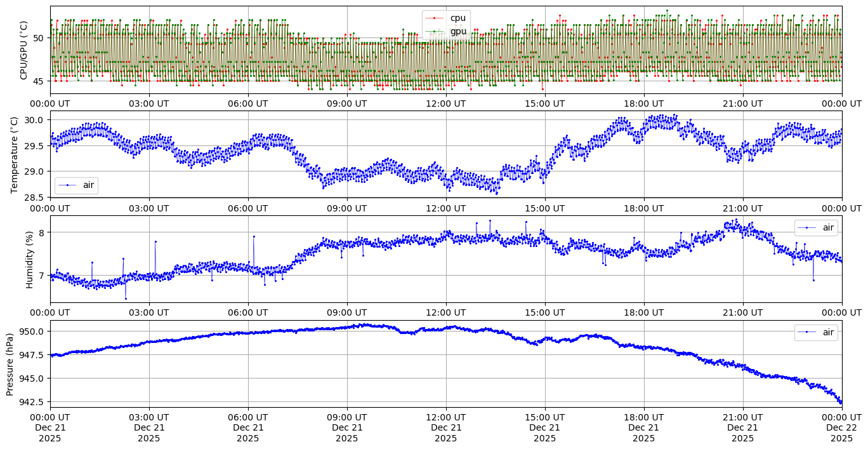The height and width of the screenshot is (449, 868).
Task: Click the Pressure (hPa) y-axis label
Action: 10,364
